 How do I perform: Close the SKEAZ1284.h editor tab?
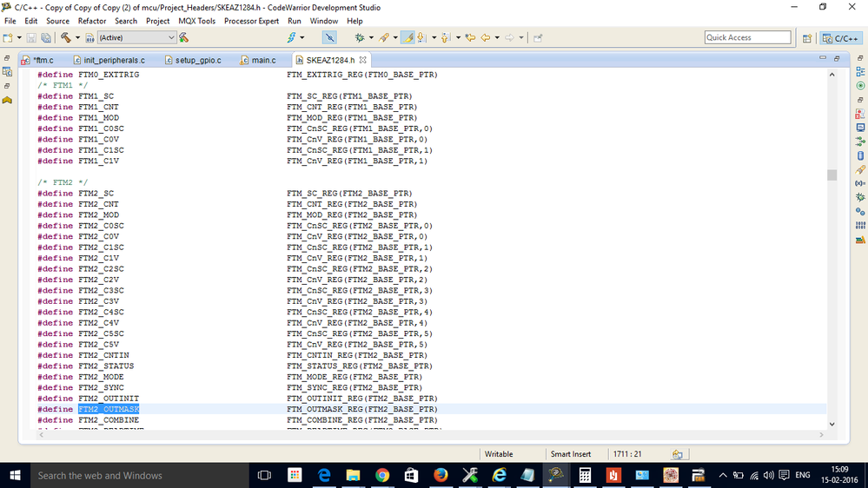(x=362, y=60)
